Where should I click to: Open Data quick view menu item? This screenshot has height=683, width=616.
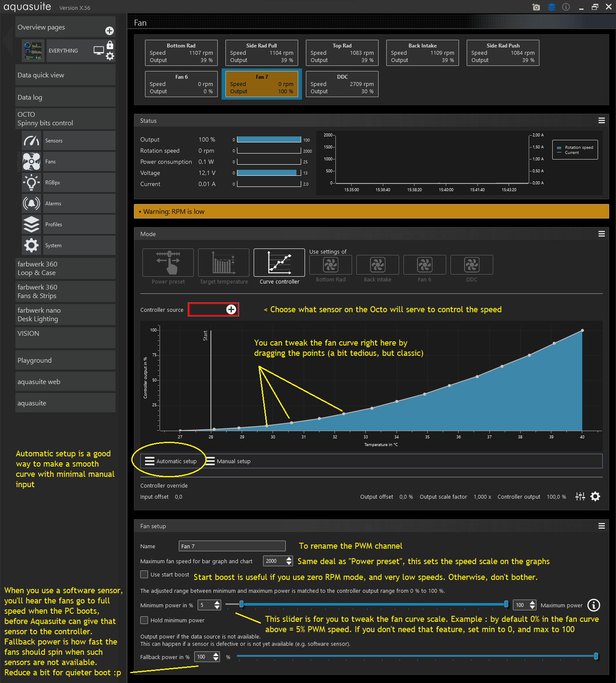(x=65, y=75)
